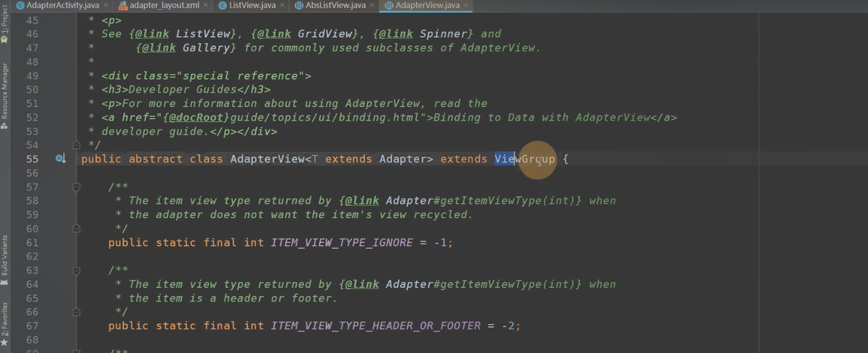Close the ListView.java tab
The height and width of the screenshot is (353, 868).
[282, 5]
